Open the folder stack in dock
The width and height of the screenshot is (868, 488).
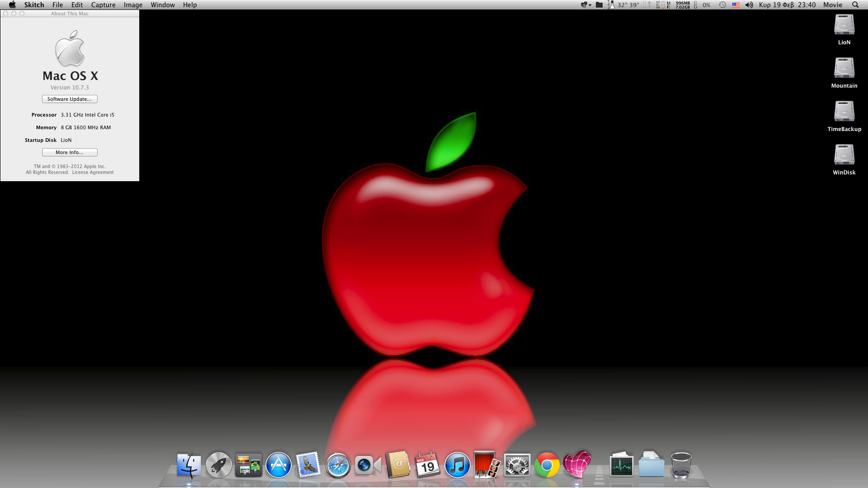651,465
